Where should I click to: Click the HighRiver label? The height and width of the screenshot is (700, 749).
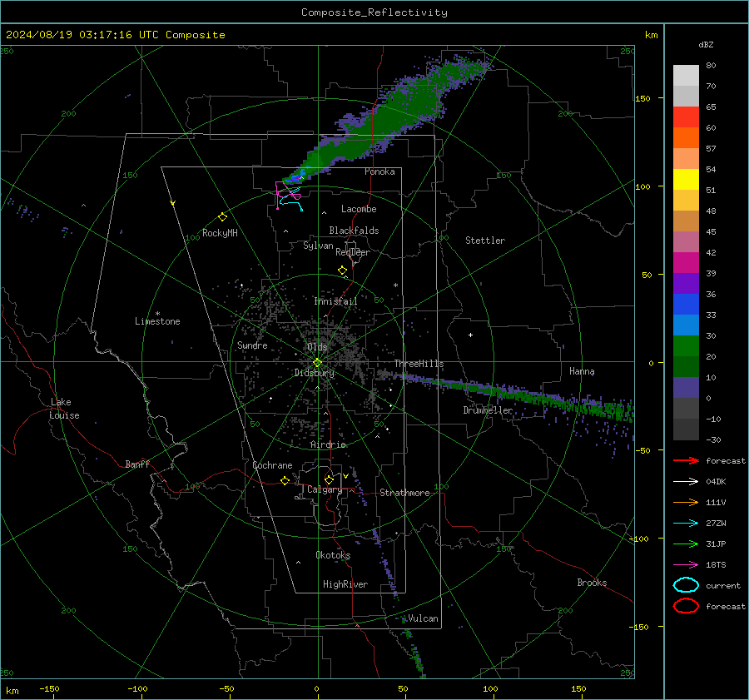pyautogui.click(x=345, y=584)
